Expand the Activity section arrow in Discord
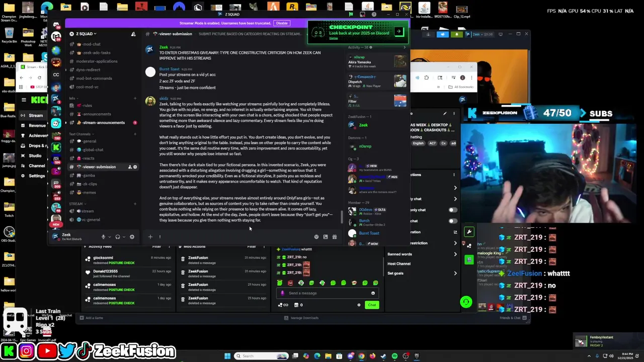644x362 pixels. click(405, 47)
